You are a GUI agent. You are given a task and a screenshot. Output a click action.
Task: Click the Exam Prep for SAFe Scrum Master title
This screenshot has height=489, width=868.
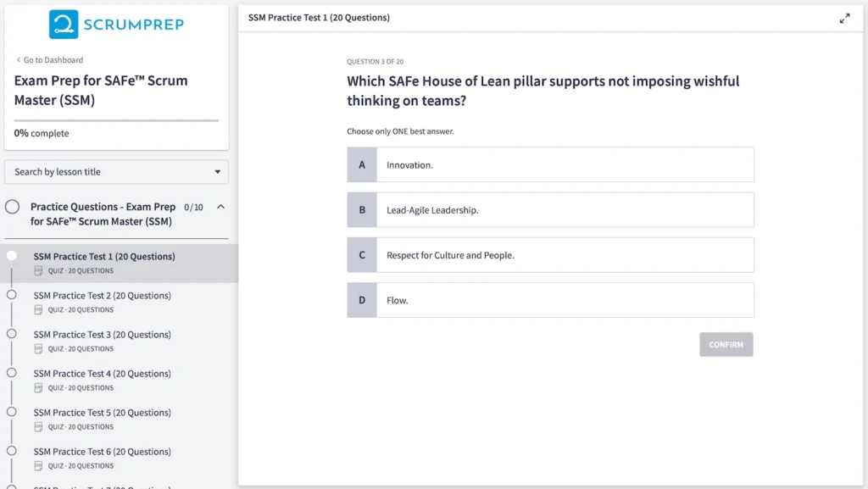pyautogui.click(x=101, y=90)
